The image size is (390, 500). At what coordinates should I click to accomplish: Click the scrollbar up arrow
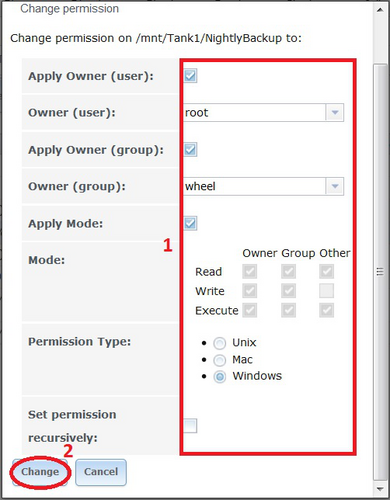coord(380,10)
